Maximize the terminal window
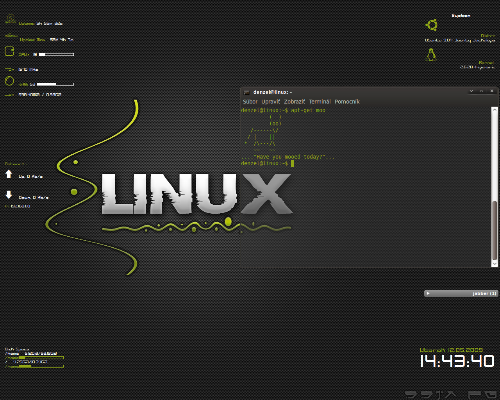The width and height of the screenshot is (500, 400). pos(481,91)
